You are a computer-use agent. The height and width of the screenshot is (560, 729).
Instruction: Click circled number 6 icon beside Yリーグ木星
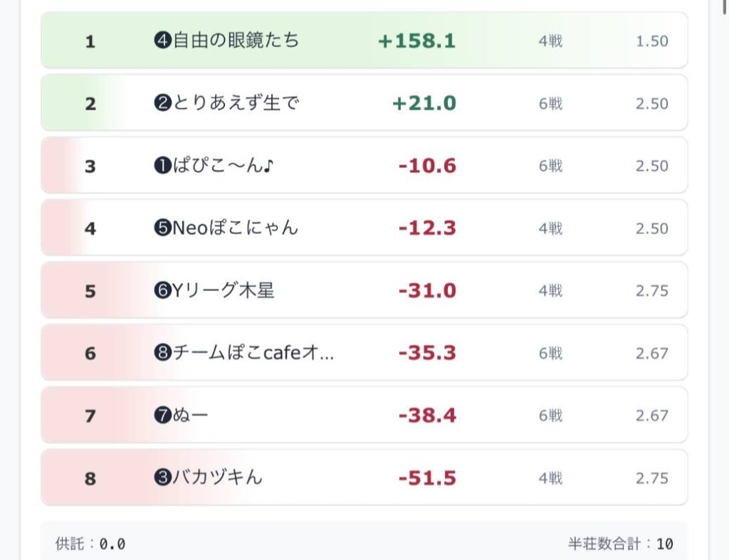click(161, 291)
